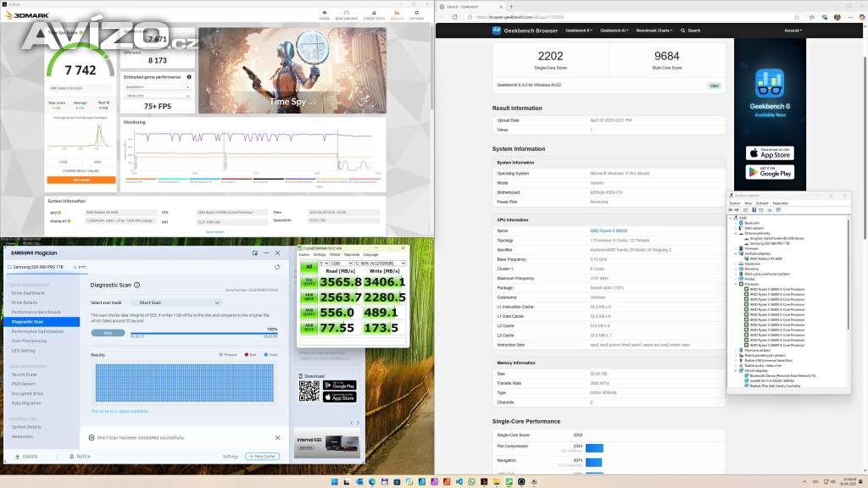Viewport: 868px width, 488px height.
Task: Click the All button in CrystalDiskMark
Action: [x=309, y=267]
